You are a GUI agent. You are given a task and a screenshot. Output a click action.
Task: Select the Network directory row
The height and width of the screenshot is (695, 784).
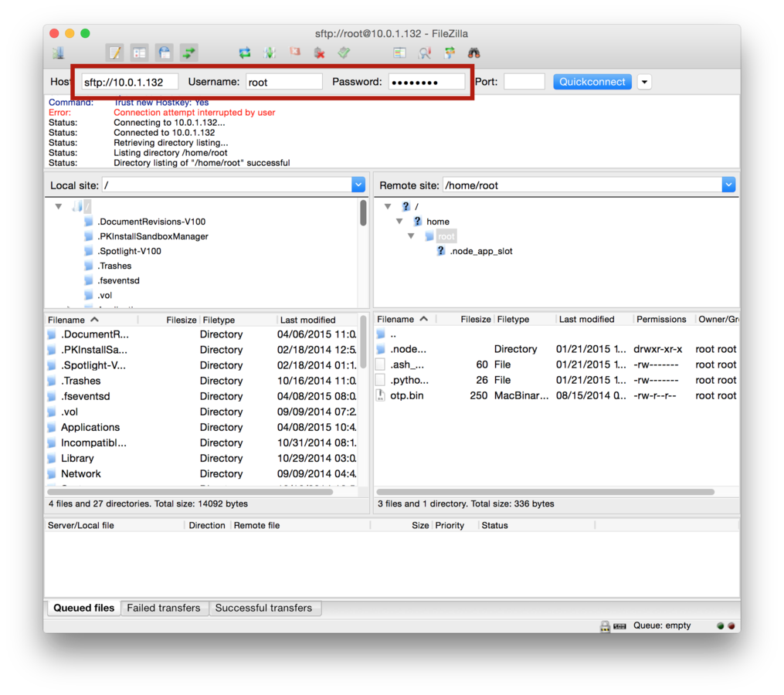coord(202,474)
